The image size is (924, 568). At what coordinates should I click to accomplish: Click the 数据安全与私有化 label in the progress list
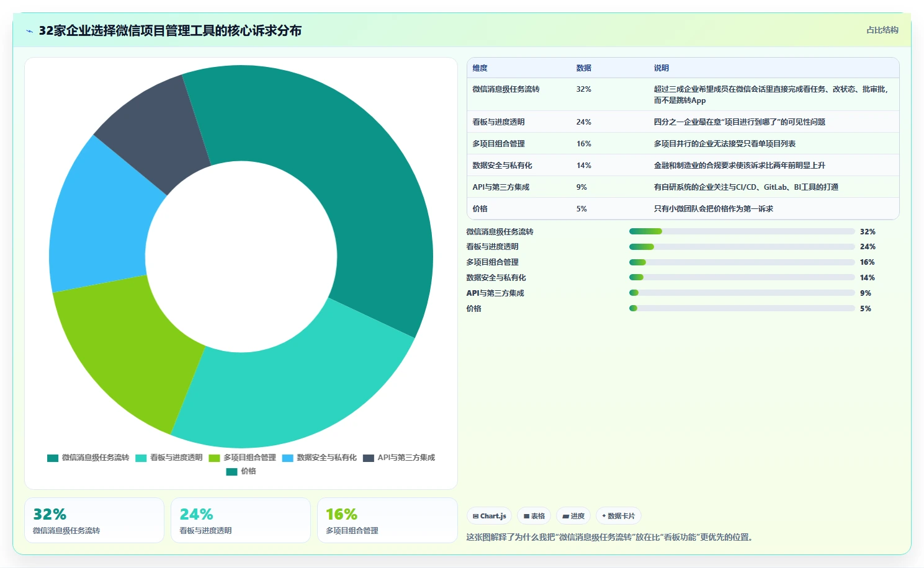pos(496,278)
